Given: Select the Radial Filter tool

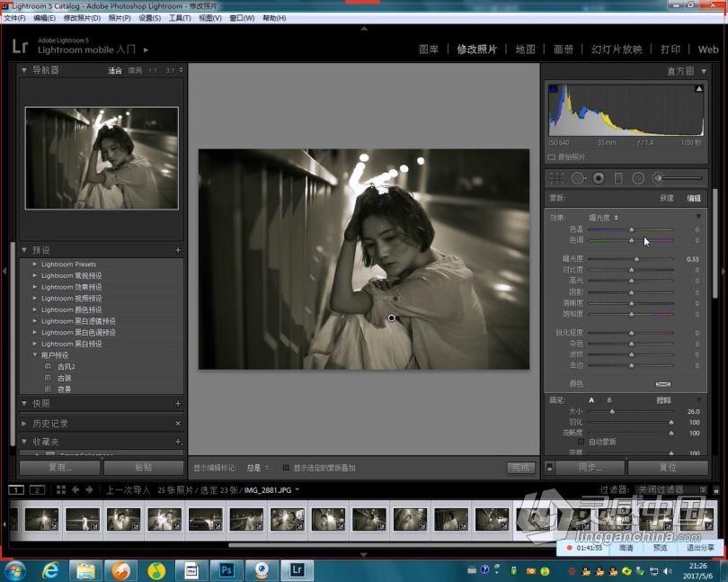Looking at the screenshot, I should pos(638,178).
